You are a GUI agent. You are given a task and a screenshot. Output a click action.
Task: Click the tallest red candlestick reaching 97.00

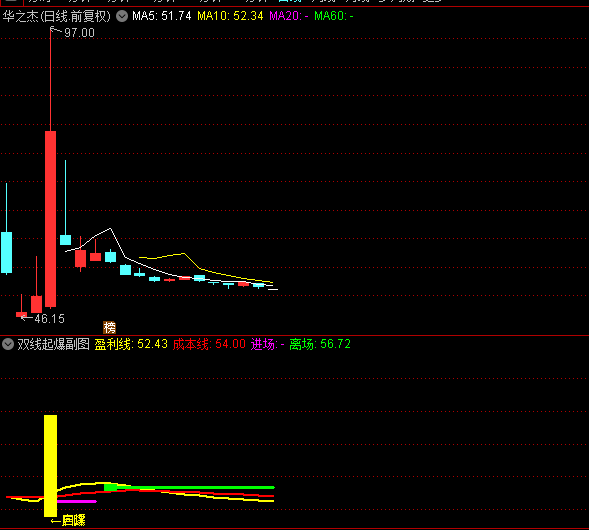[x=50, y=219]
